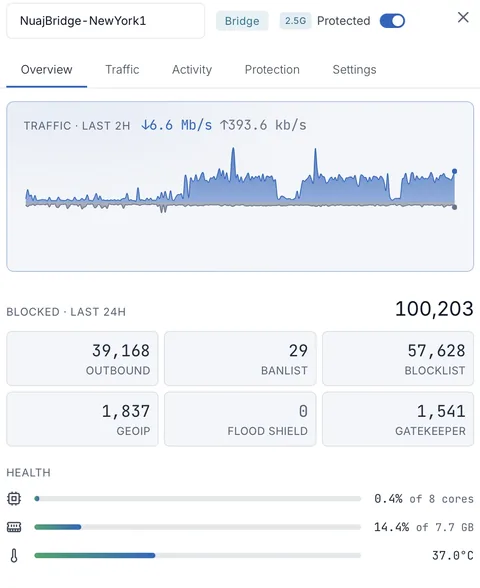Click the thermometer temperature icon

pos(14,555)
